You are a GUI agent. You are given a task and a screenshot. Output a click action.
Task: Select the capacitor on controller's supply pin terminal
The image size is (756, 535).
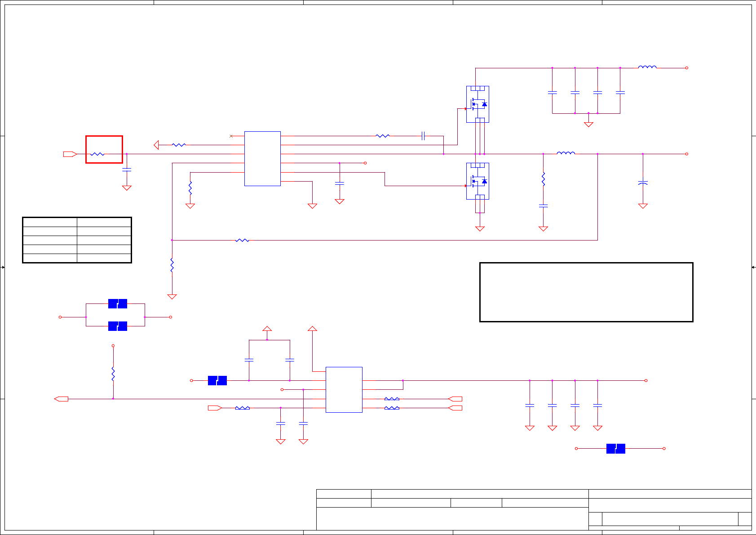pyautogui.click(x=340, y=183)
